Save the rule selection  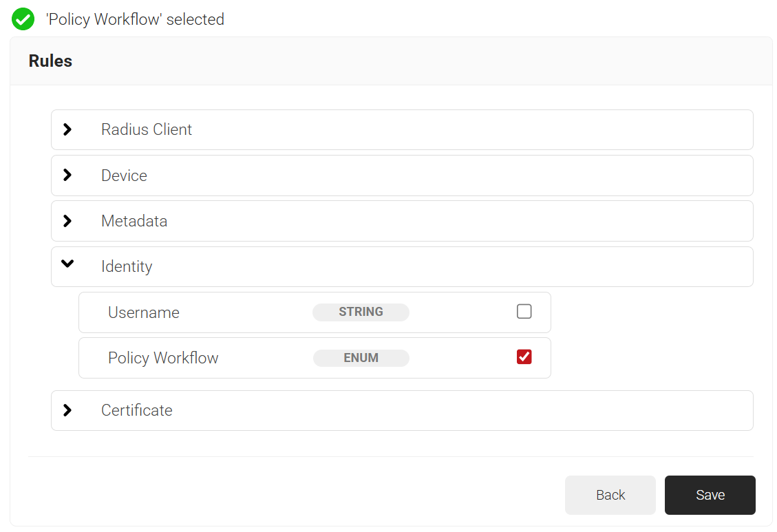click(710, 495)
